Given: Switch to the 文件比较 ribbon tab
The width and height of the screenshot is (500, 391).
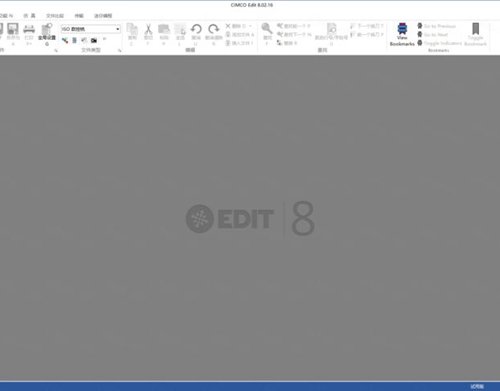Looking at the screenshot, I should pyautogui.click(x=55, y=16).
